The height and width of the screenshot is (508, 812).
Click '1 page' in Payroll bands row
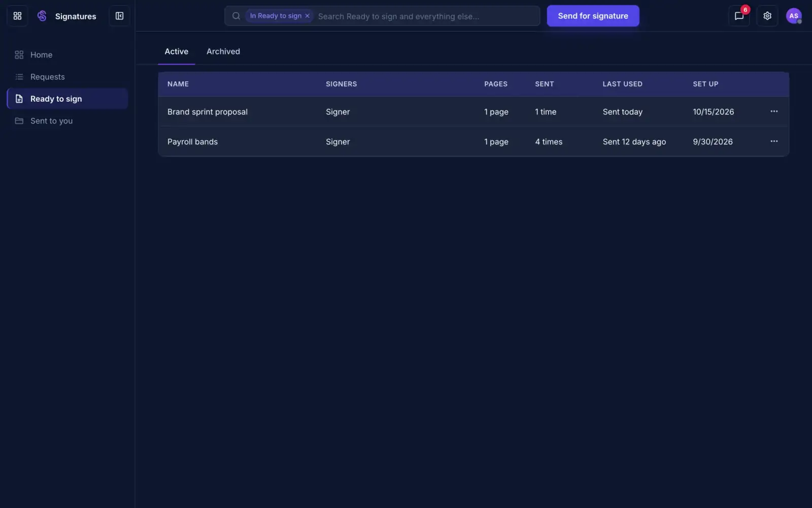point(496,142)
